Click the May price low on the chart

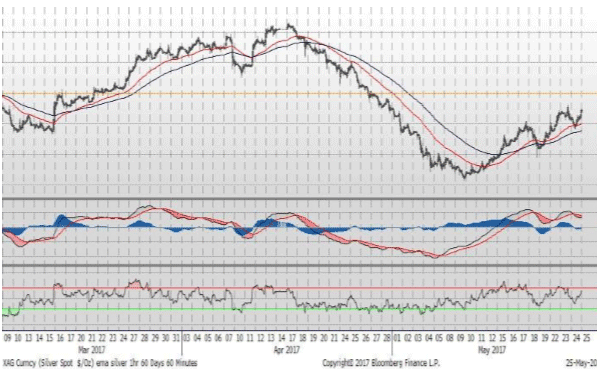pos(465,176)
